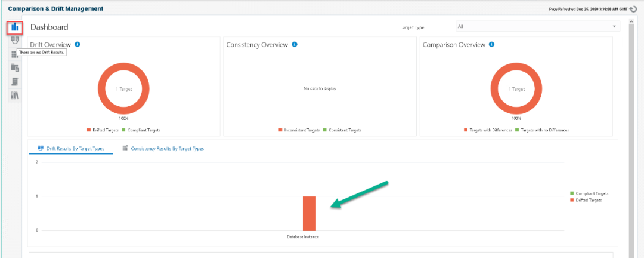
Task: Open the Consistency Results grid sidebar icon
Action: point(14,54)
